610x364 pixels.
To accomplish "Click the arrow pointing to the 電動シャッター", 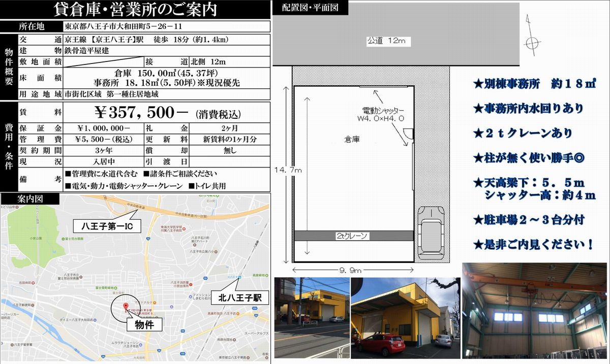I will point(377,97).
